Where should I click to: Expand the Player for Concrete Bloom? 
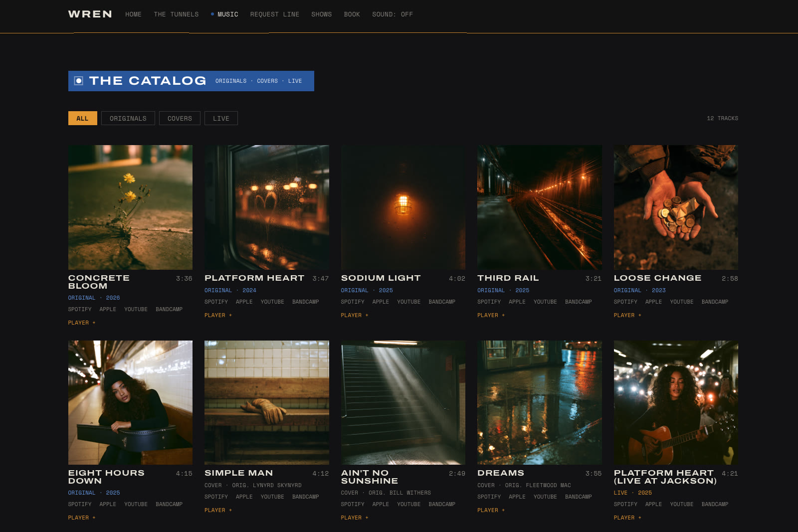(x=82, y=323)
